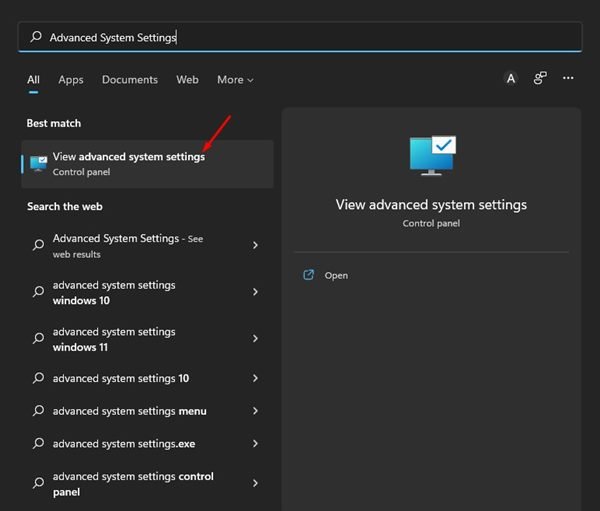Click the user account avatar icon 'A'

[x=511, y=79]
